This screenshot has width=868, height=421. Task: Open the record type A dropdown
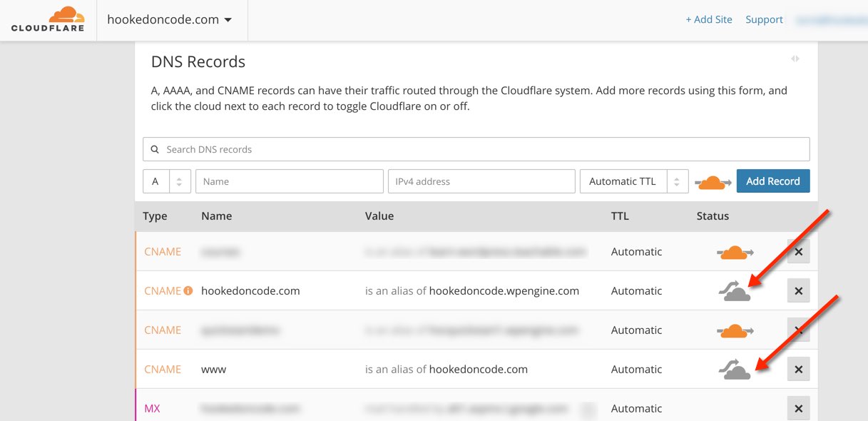167,181
